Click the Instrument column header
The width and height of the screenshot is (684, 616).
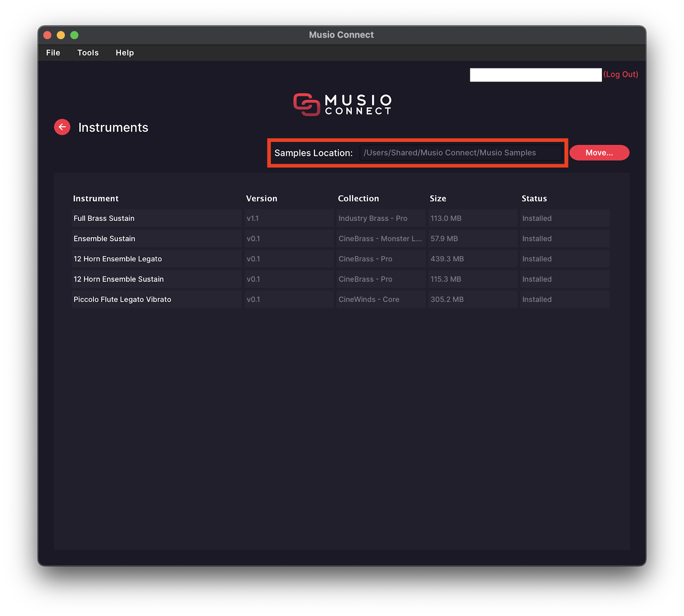(96, 199)
